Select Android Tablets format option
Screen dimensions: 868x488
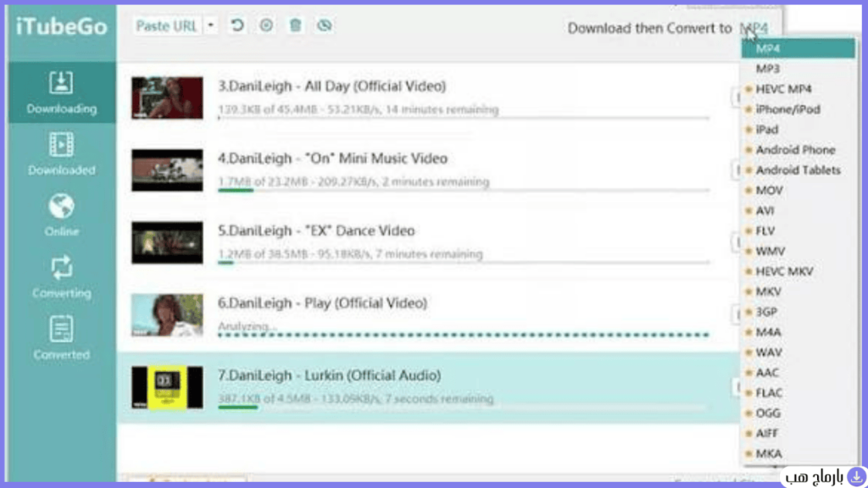tap(798, 170)
